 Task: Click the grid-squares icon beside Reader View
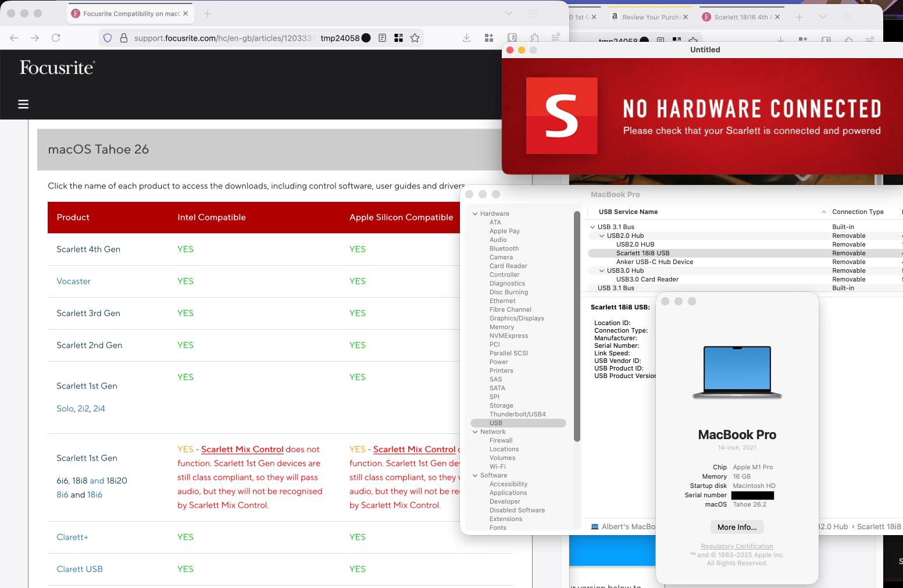point(398,38)
